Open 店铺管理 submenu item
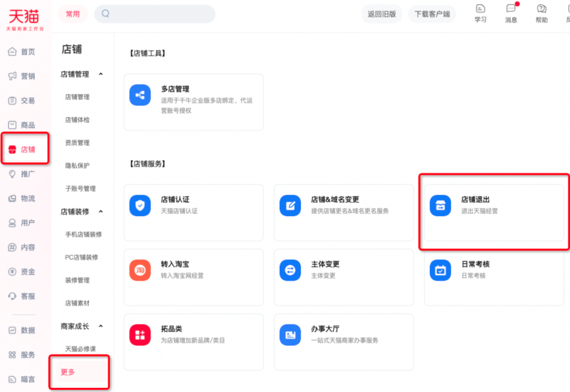The width and height of the screenshot is (570, 392). coord(77,97)
